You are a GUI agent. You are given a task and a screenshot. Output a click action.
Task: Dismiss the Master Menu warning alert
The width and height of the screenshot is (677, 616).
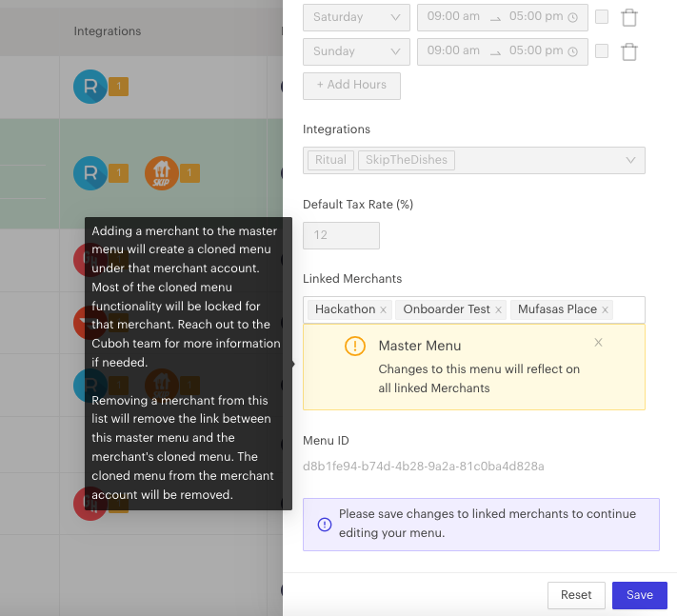coord(598,343)
